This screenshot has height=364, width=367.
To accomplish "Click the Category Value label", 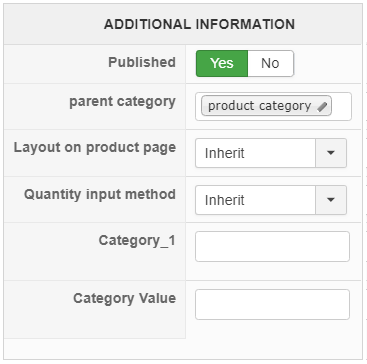I will click(x=124, y=298).
